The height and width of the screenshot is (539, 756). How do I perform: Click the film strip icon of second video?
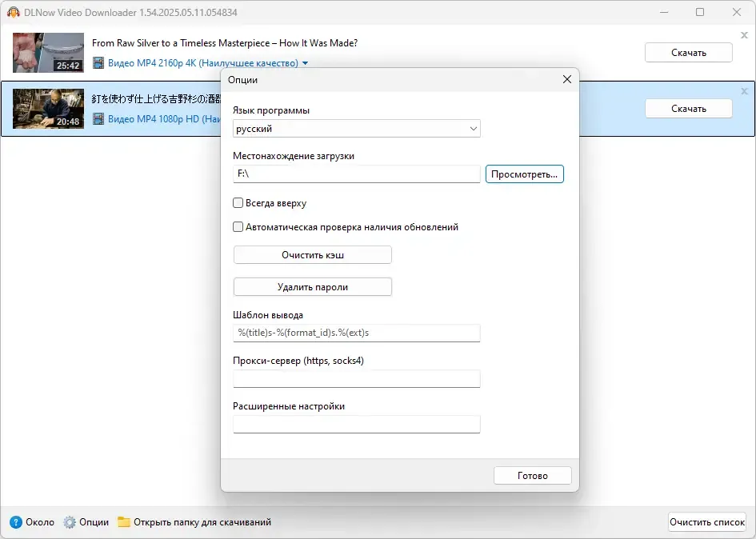coord(98,118)
